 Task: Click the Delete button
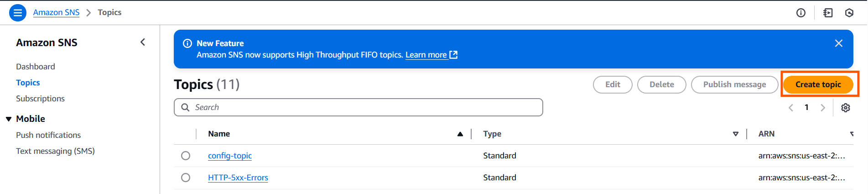click(662, 84)
